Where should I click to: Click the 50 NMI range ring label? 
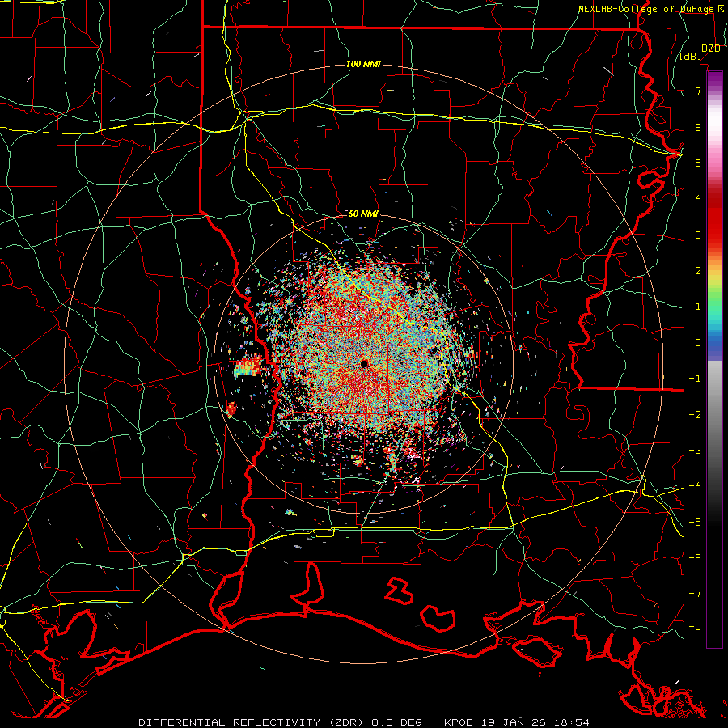tap(363, 214)
